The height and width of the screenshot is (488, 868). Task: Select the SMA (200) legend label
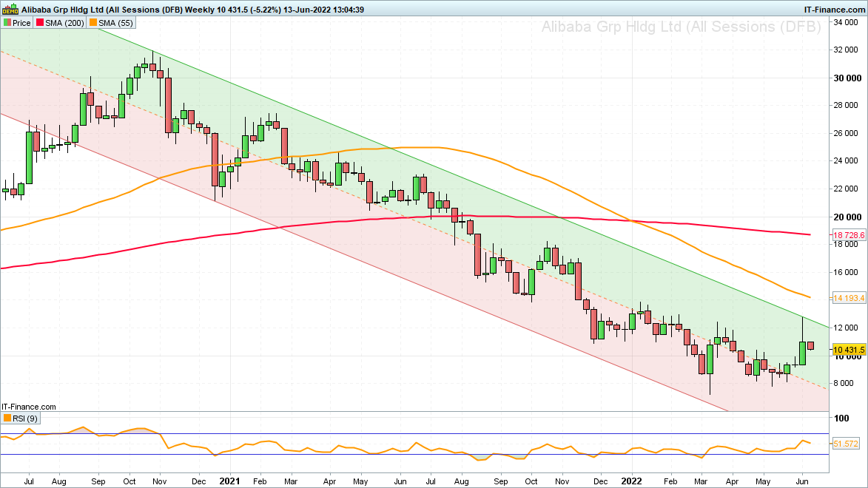click(x=65, y=23)
